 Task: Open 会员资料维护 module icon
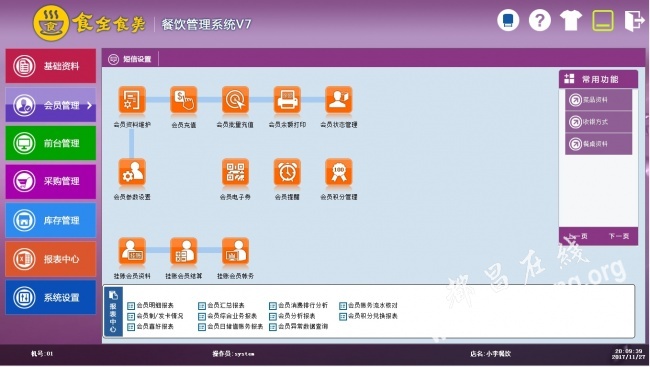tap(132, 100)
